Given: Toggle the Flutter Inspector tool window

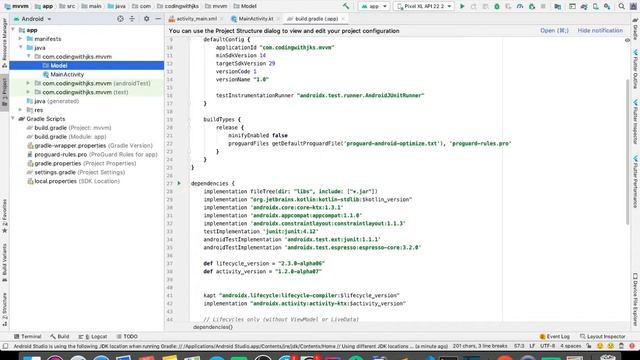Looking at the screenshot, I should coord(636,122).
